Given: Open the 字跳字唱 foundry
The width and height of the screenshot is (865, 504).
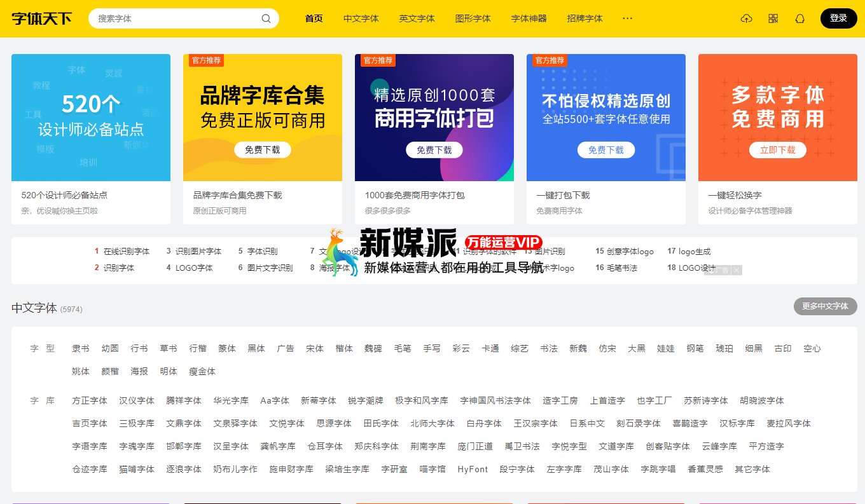Looking at the screenshot, I should click(658, 469).
